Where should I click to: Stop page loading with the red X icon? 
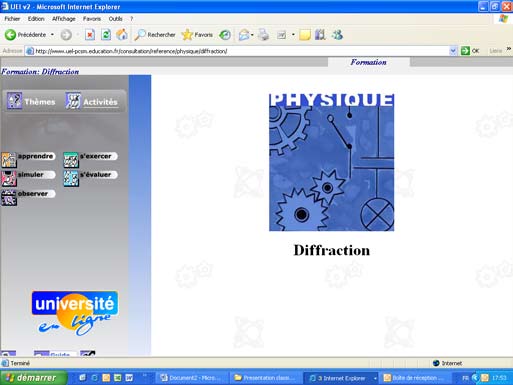pos(90,35)
